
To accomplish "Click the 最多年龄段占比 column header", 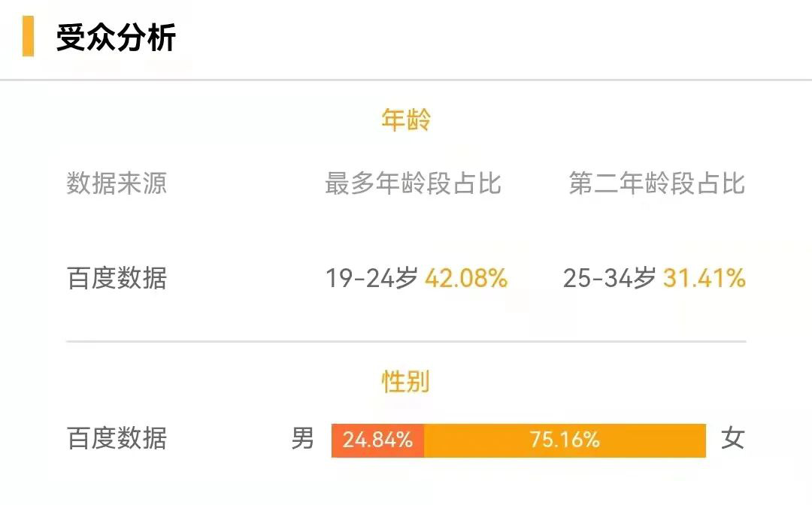I will pyautogui.click(x=414, y=183).
